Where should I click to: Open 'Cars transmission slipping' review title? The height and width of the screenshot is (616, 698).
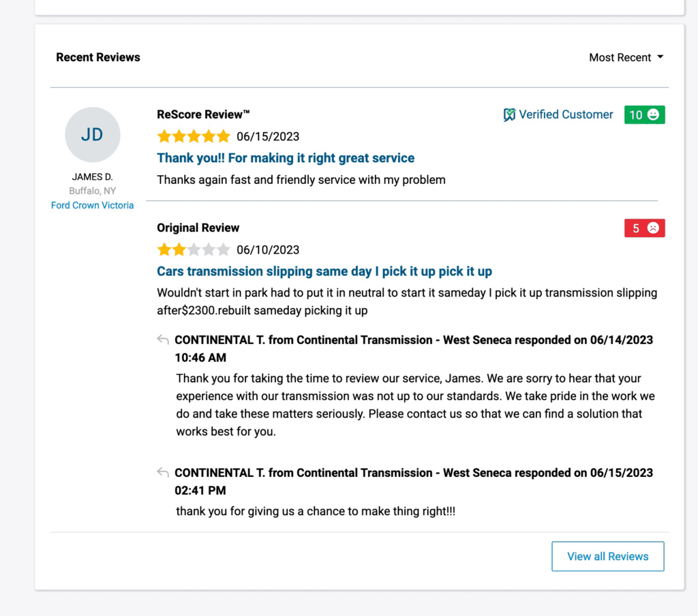coord(324,271)
